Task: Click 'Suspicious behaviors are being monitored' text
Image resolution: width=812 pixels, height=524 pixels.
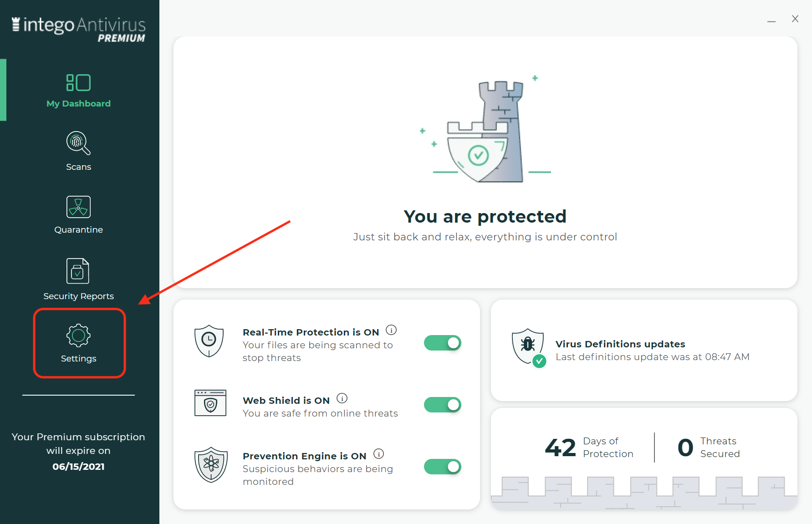Action: [318, 475]
